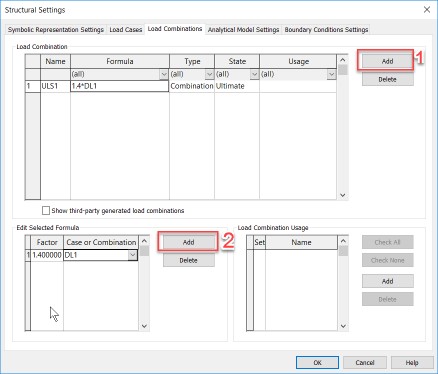Click scroll down arrow of formula table

tap(144, 326)
